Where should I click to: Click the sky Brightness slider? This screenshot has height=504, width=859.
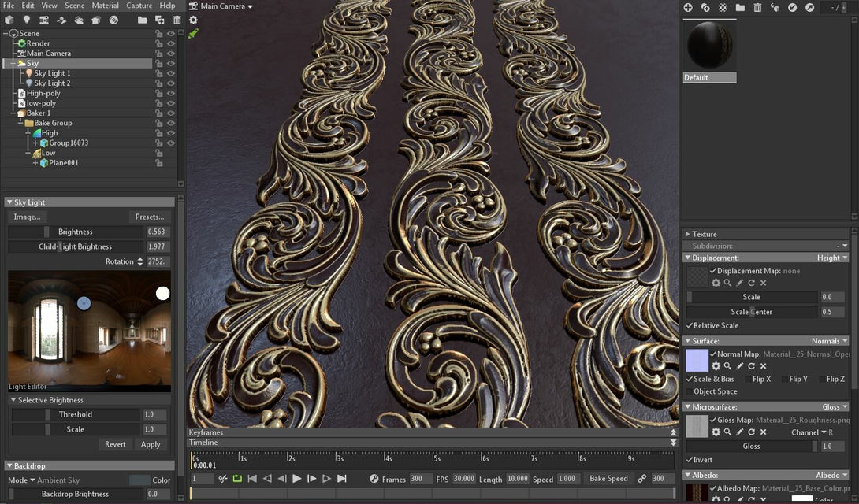click(x=76, y=232)
